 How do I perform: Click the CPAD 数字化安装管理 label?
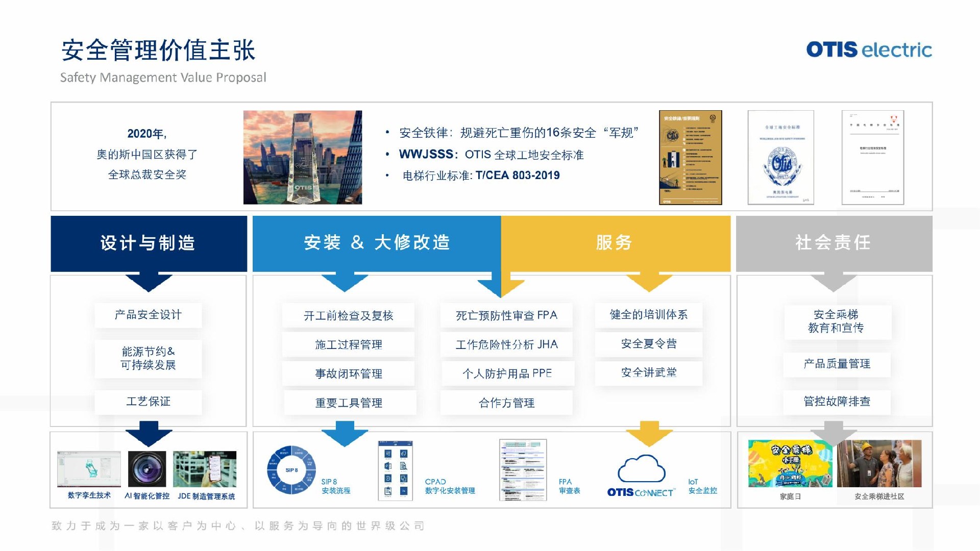pos(450,486)
